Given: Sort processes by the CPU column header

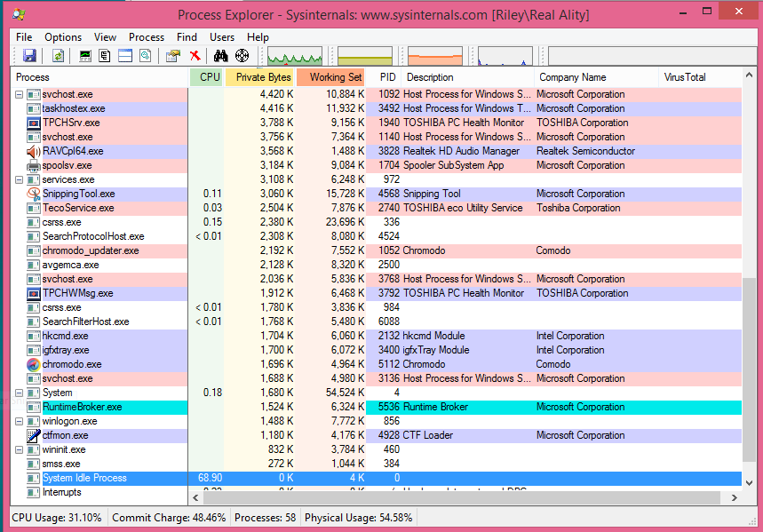Looking at the screenshot, I should tap(207, 77).
